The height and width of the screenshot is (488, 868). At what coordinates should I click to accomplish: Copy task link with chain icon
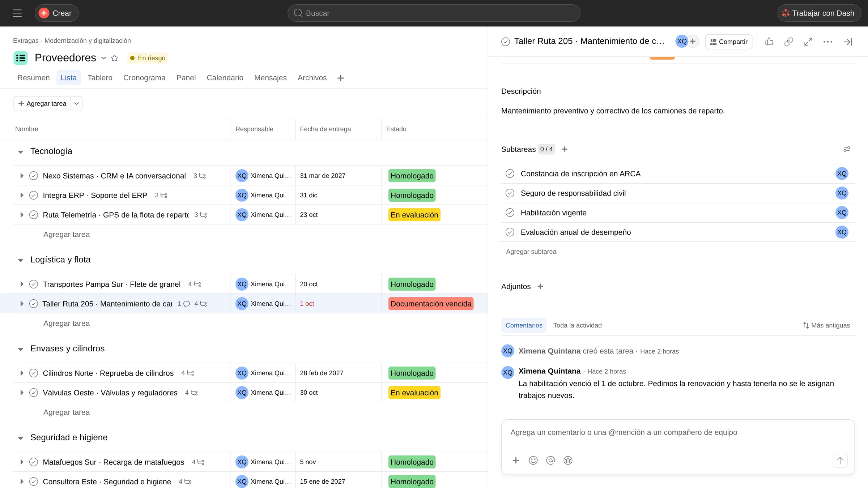click(789, 42)
